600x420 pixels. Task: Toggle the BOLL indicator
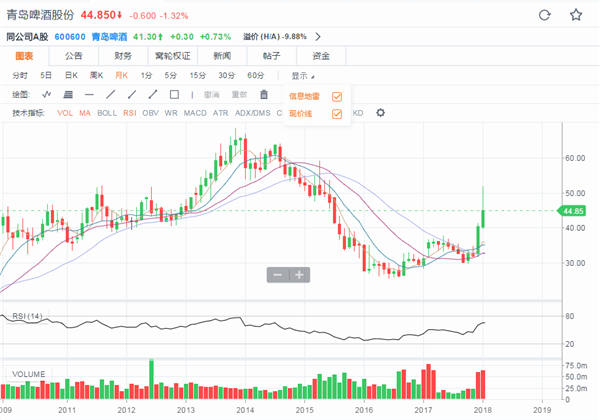tap(107, 112)
